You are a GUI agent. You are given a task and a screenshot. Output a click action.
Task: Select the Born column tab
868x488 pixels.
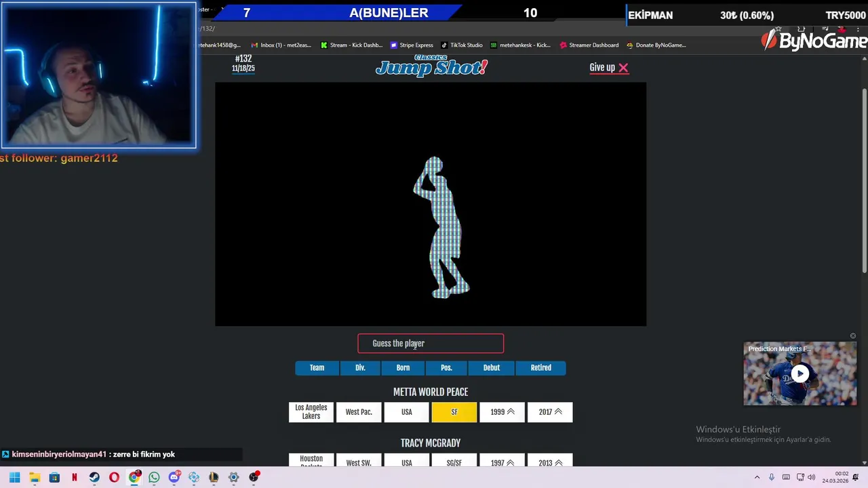[403, 367]
